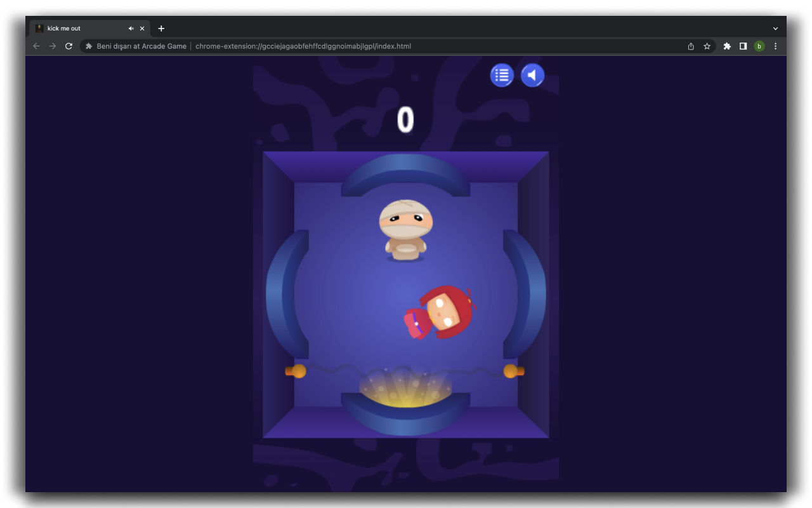Open the Chrome side panel icon
Screen dimensions: 812x508
coord(743,46)
